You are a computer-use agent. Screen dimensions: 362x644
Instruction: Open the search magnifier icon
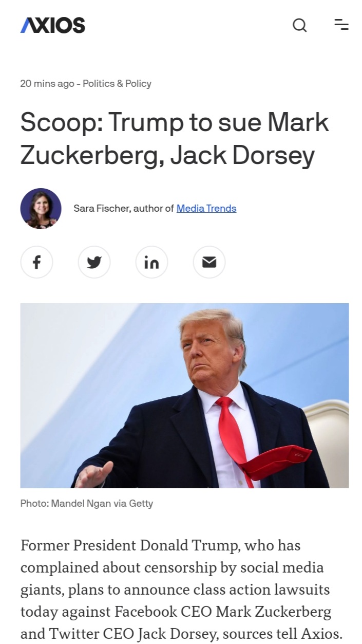click(300, 25)
